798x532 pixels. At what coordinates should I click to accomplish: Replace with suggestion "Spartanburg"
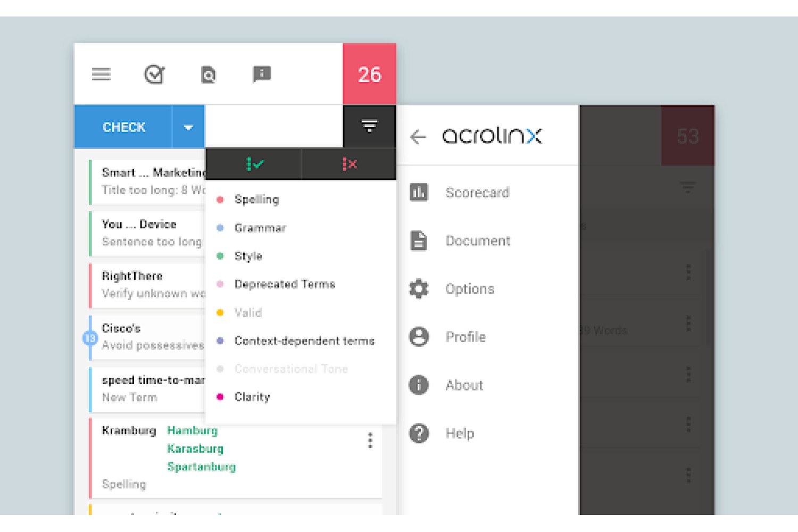(x=201, y=467)
